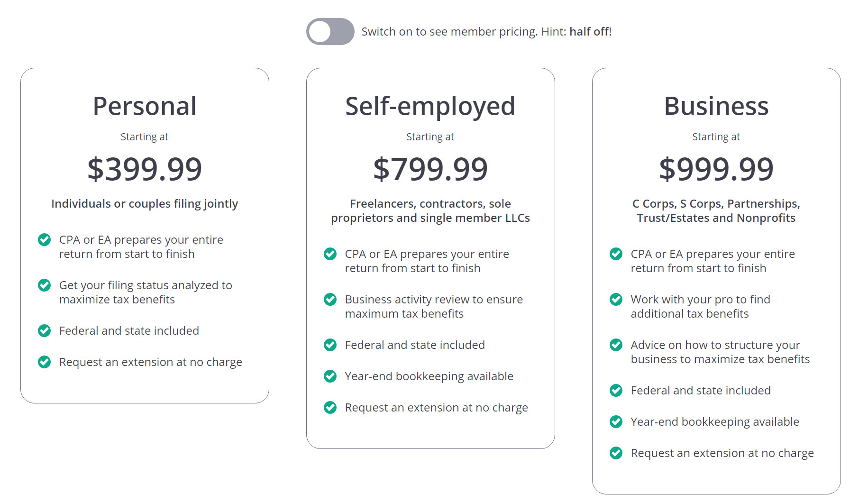This screenshot has width=868, height=503.
Task: Click 'Individuals or couples filing jointly' text
Action: (145, 204)
